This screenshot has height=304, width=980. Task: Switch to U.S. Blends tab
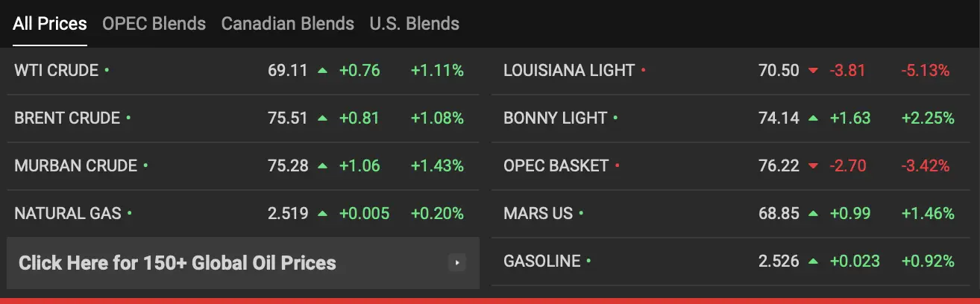(415, 24)
